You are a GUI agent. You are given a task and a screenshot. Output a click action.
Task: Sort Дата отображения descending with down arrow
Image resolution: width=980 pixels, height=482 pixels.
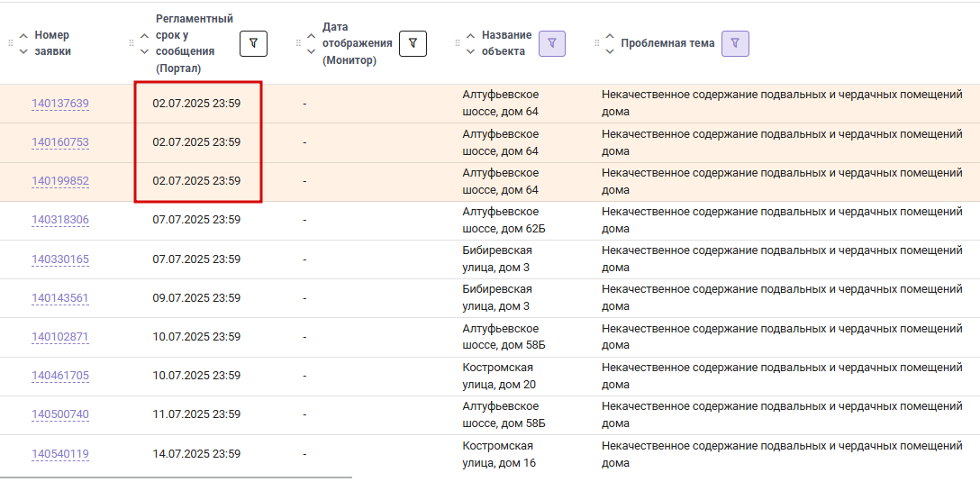click(x=312, y=52)
